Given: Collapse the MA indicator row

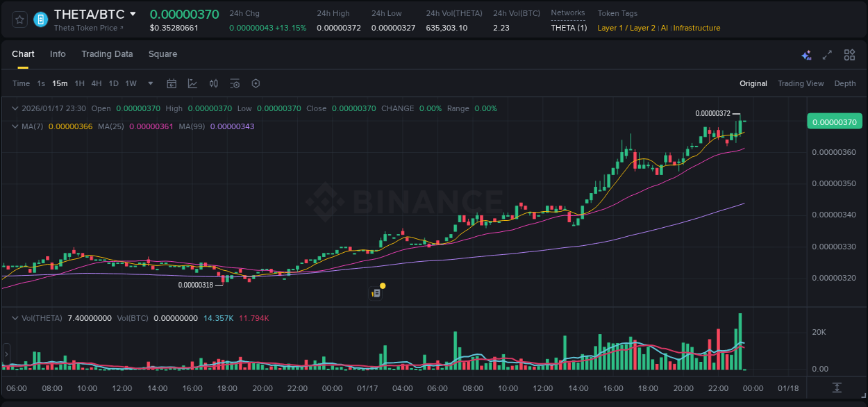Looking at the screenshot, I should click(15, 126).
